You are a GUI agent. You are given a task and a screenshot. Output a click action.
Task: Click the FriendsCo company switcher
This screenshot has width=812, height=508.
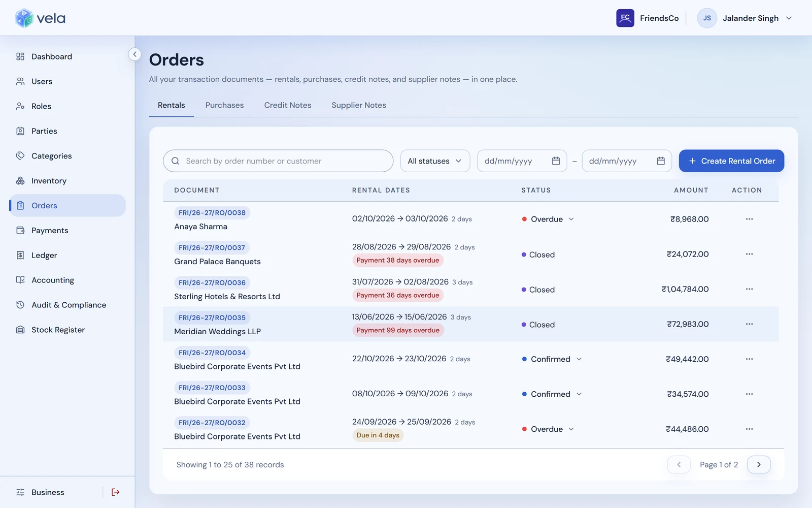(648, 18)
